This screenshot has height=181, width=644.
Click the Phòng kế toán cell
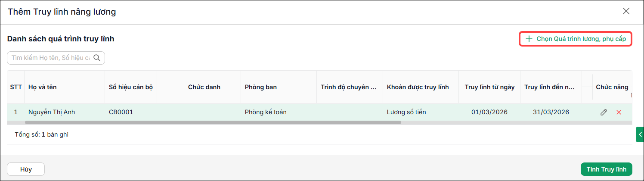pyautogui.click(x=266, y=112)
